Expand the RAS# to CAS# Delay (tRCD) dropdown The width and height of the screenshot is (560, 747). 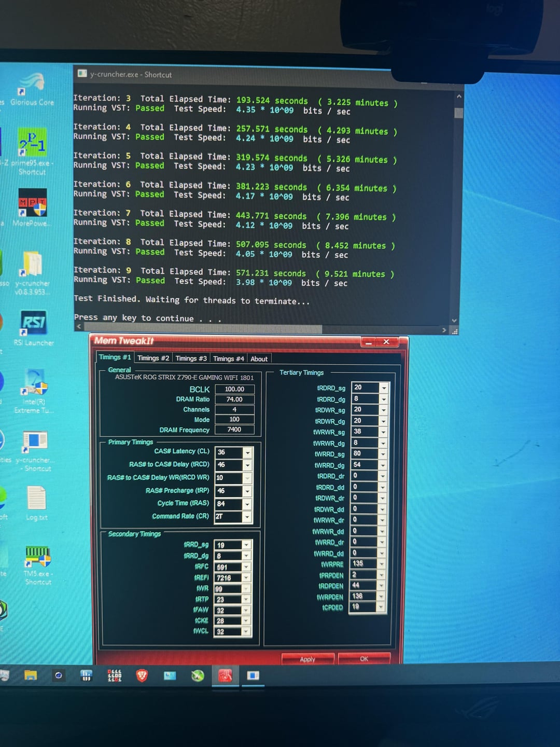click(x=247, y=465)
